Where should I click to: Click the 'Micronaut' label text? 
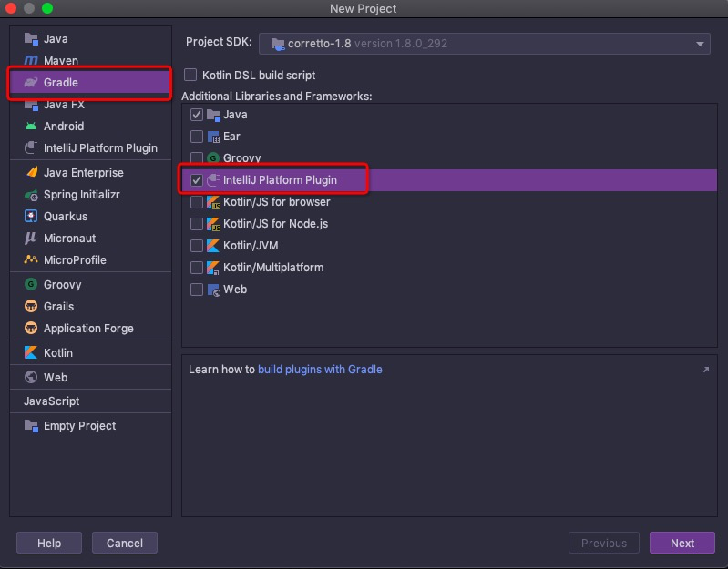69,239
